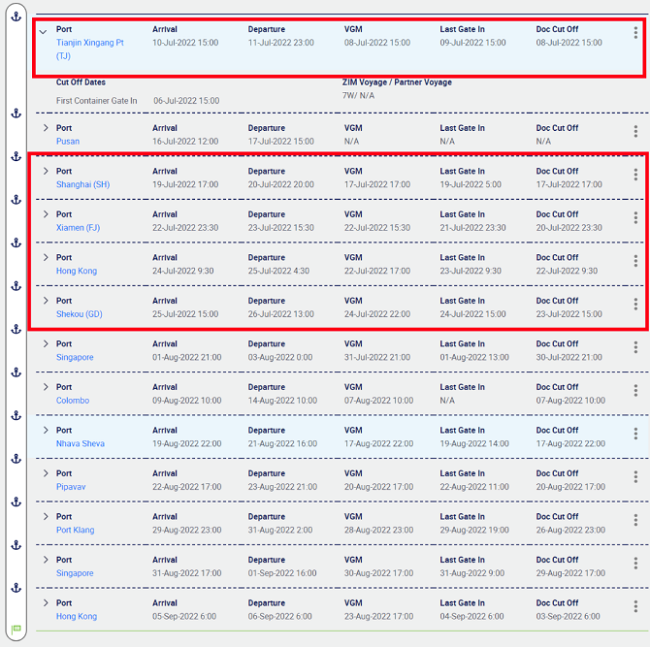Viewport: 650px width, 647px height.
Task: Click the timeline anchor on the divider above Shanghai
Action: (x=16, y=156)
